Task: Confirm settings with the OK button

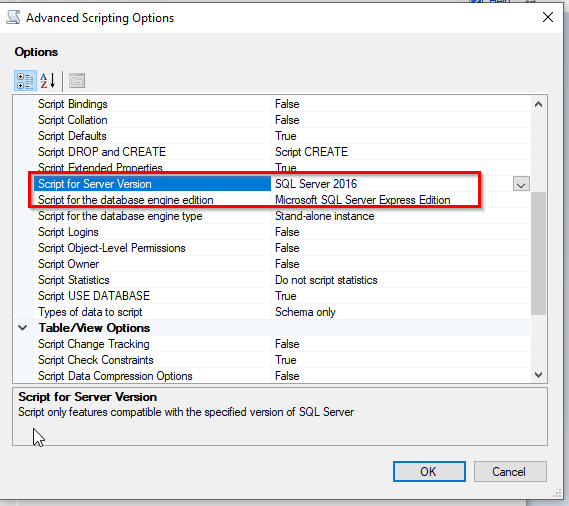Action: tap(429, 472)
